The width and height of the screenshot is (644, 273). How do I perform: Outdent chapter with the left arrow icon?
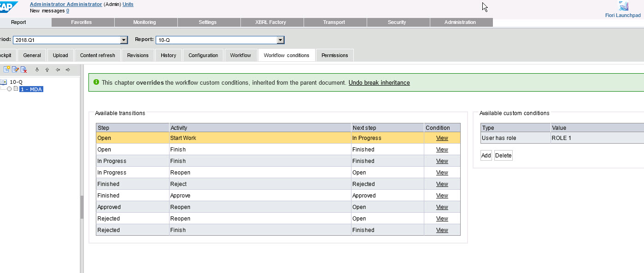[58, 70]
